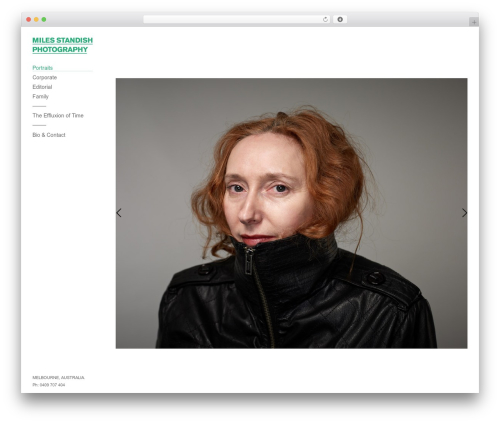Click the phone number 0409 707 404

52,385
